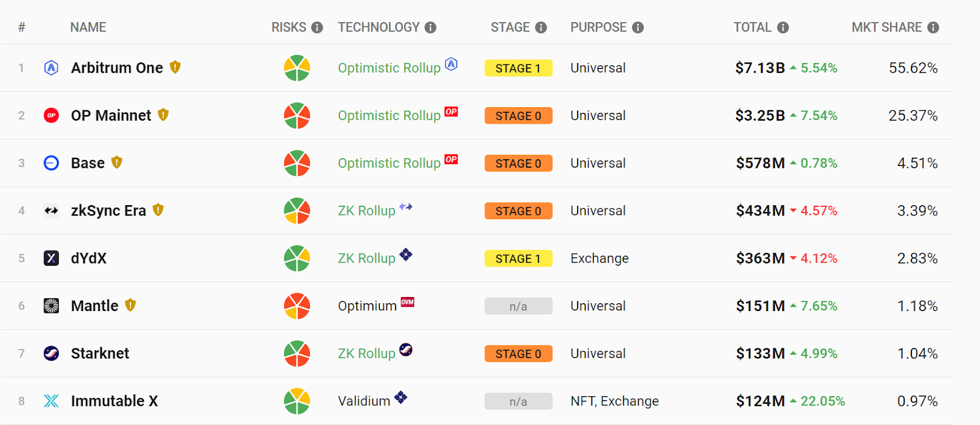Click the yellow warning shield beside OP Mainnet
The width and height of the screenshot is (980, 425).
tap(163, 115)
